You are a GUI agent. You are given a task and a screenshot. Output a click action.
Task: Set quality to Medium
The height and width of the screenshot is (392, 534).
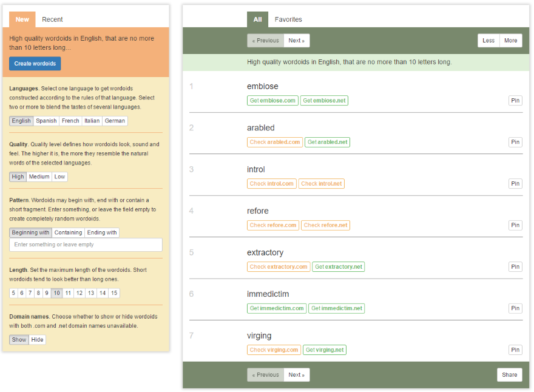coord(39,177)
